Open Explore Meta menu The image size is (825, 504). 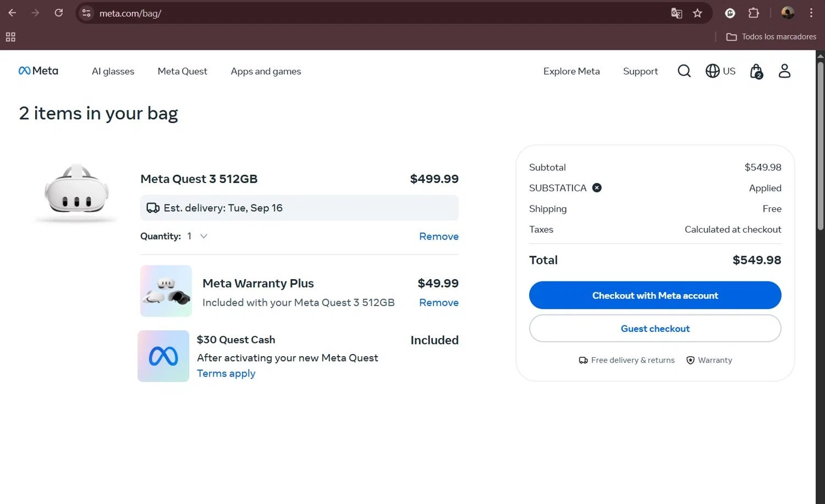coord(571,71)
